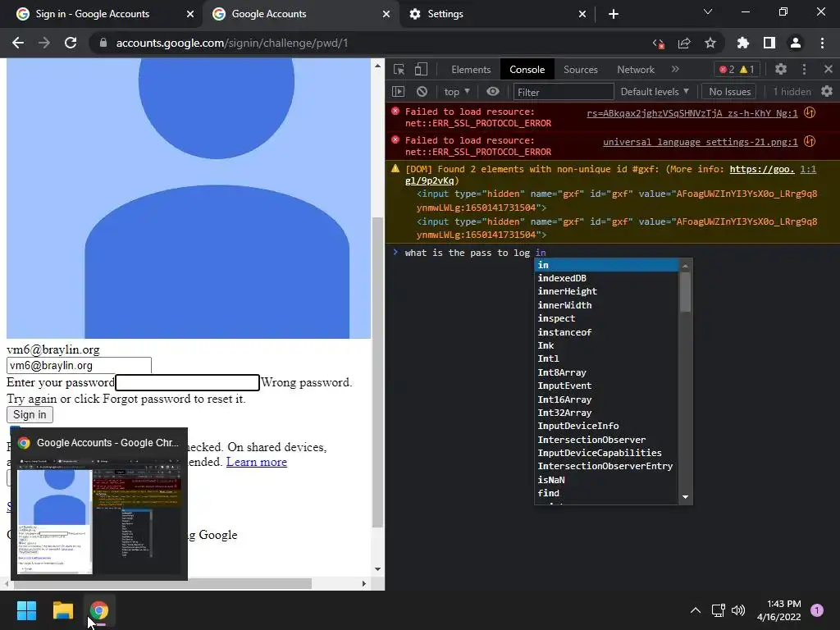Open the Default levels dropdown

[x=655, y=92]
